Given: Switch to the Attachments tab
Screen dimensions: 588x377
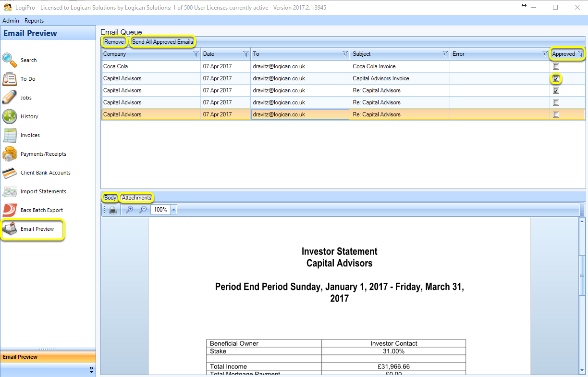Looking at the screenshot, I should [x=136, y=198].
